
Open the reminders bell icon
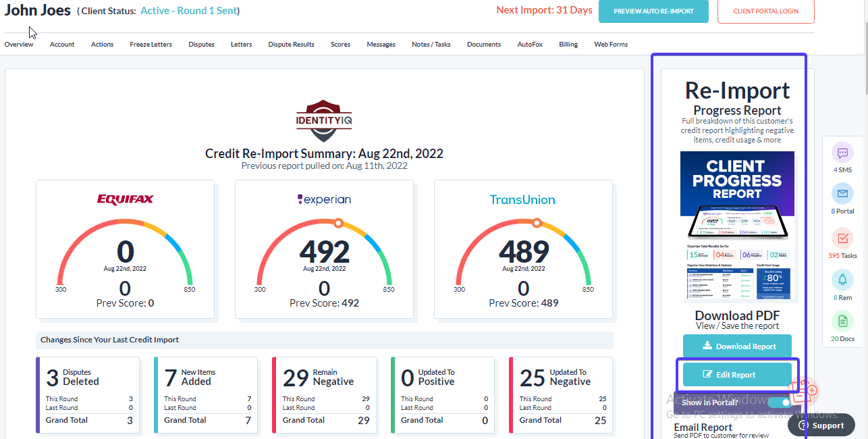point(842,280)
